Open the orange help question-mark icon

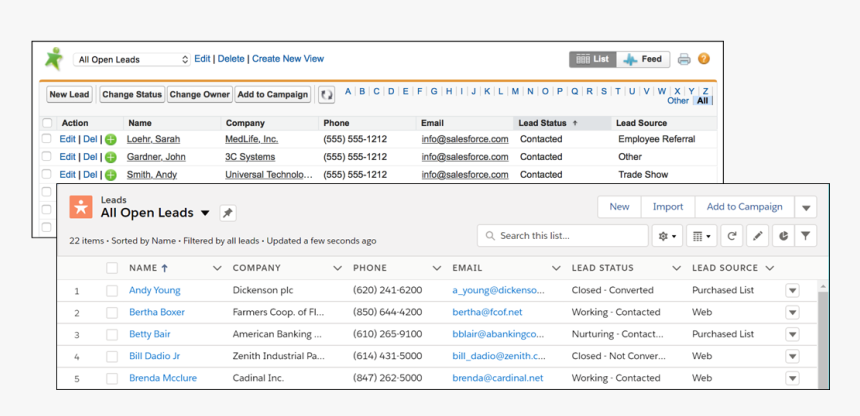704,59
